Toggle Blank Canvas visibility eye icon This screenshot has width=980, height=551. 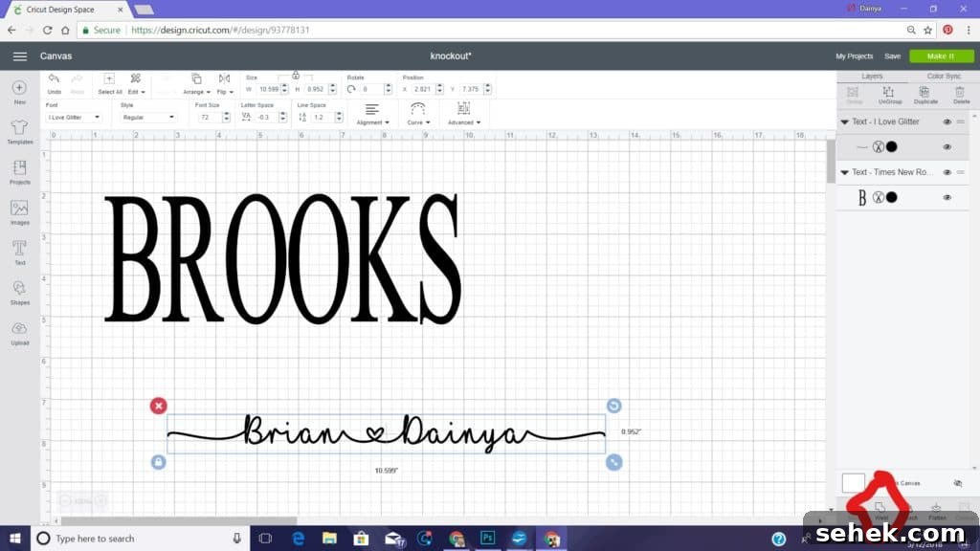tap(957, 483)
